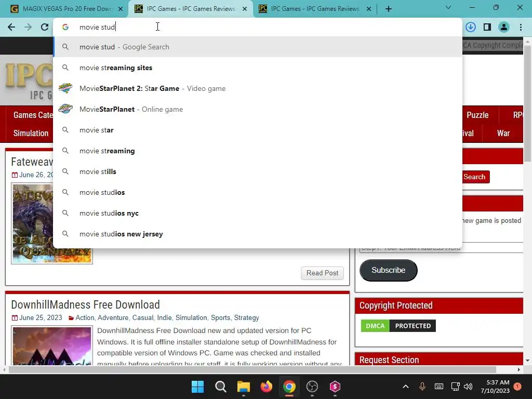Click the Google G icon in address bar

pyautogui.click(x=65, y=27)
